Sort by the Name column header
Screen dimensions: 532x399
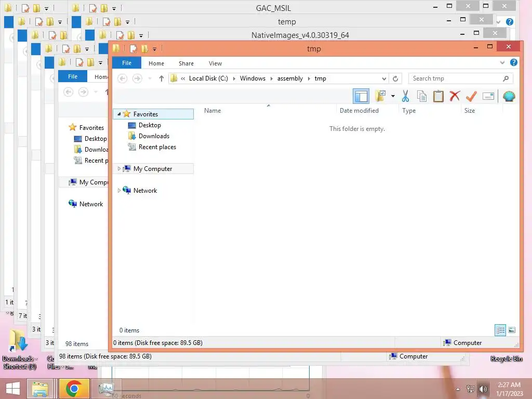[x=268, y=111]
